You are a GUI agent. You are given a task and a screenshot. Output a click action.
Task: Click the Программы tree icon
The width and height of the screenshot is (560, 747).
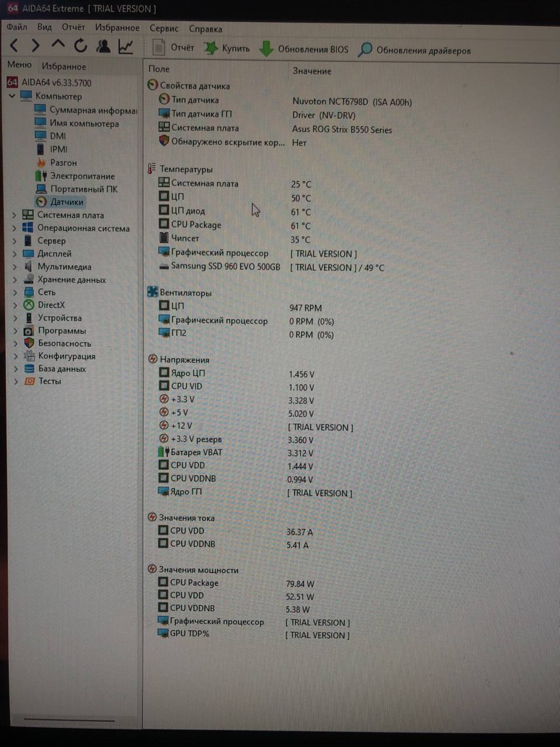29,331
